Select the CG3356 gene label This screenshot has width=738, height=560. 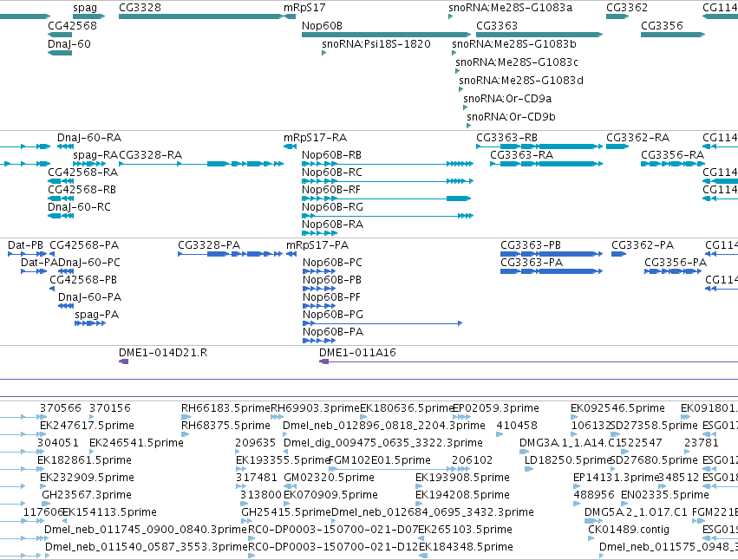[662, 25]
